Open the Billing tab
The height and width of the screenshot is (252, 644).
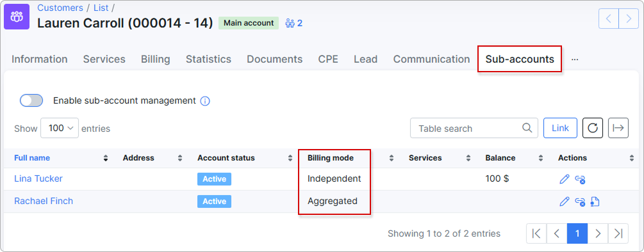click(156, 59)
